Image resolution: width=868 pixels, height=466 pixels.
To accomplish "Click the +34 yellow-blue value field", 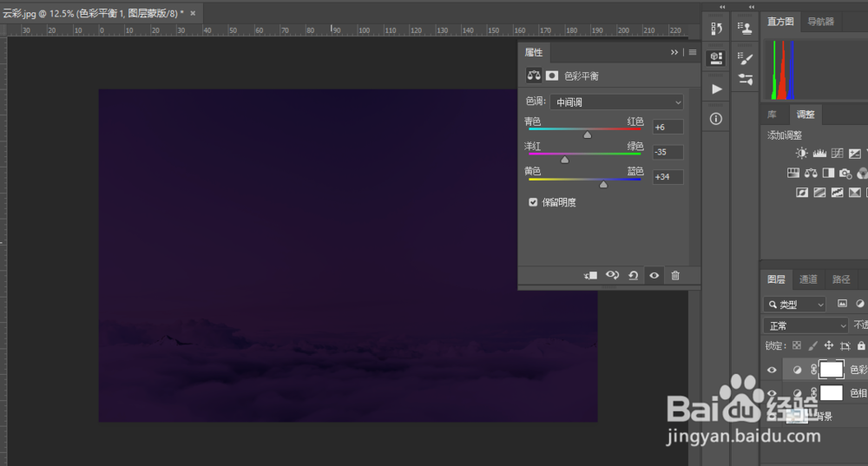I will click(x=667, y=177).
